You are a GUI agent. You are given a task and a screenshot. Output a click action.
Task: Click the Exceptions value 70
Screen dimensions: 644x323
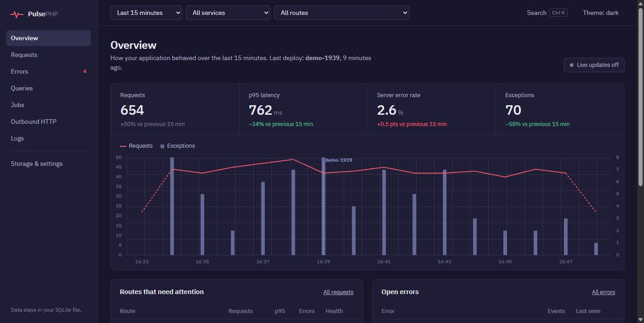pos(513,110)
